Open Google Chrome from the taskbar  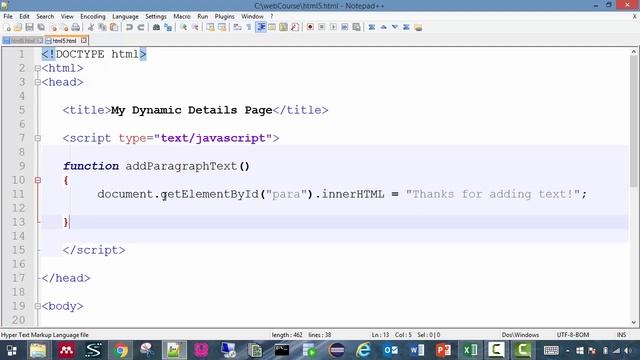[x=120, y=350]
